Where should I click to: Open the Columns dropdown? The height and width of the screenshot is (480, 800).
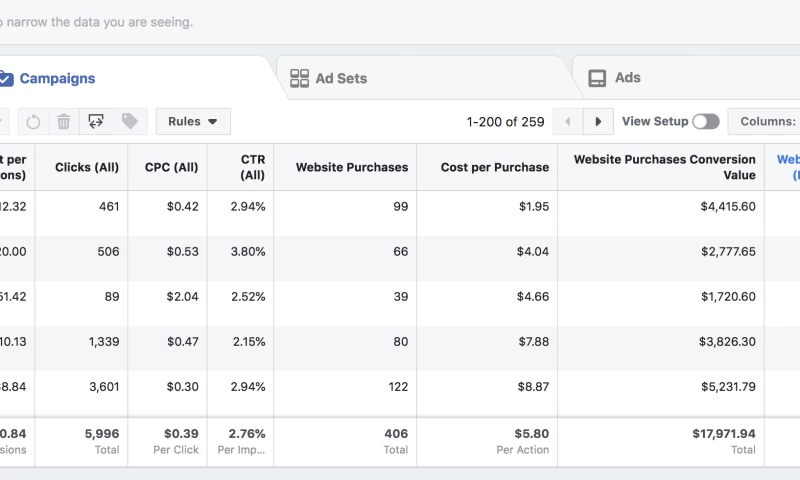click(x=767, y=122)
